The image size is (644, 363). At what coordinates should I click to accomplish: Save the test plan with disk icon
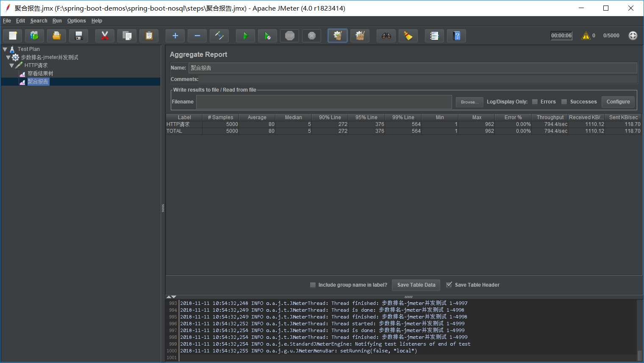(78, 36)
